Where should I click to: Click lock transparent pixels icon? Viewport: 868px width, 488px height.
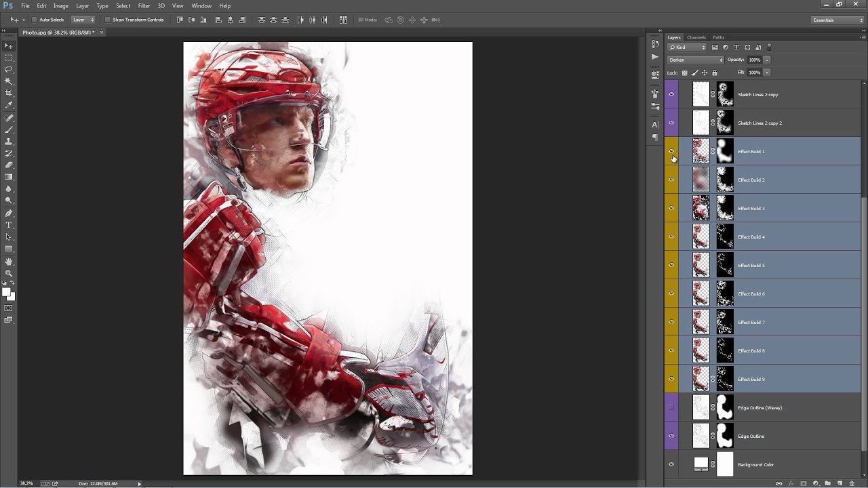pos(684,73)
